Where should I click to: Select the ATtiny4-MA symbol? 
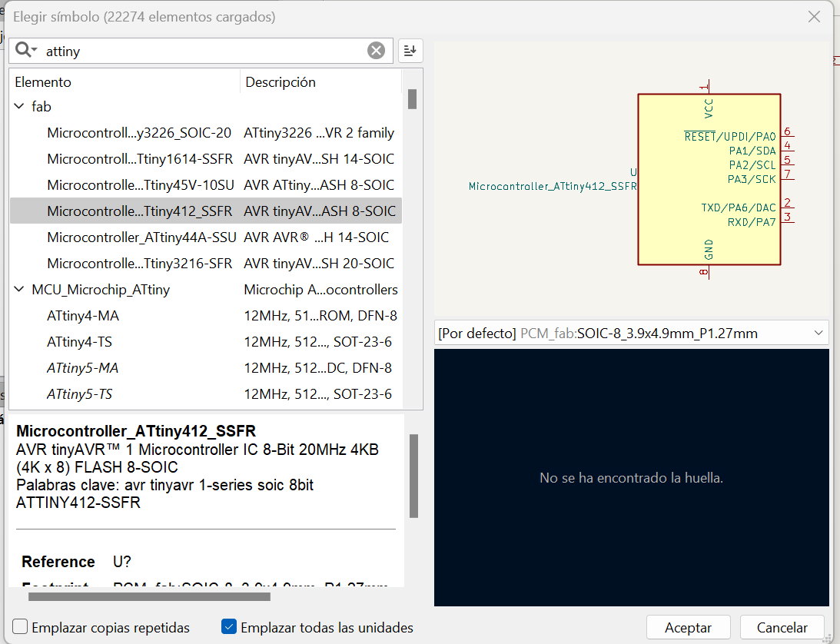[83, 316]
